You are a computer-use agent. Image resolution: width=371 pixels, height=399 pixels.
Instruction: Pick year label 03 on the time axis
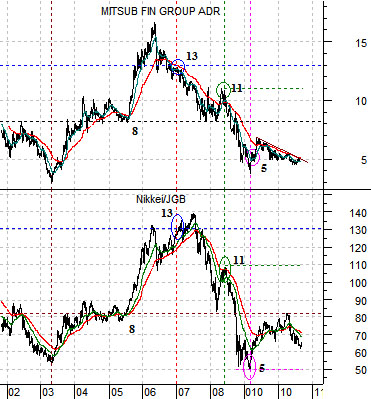coord(48,392)
